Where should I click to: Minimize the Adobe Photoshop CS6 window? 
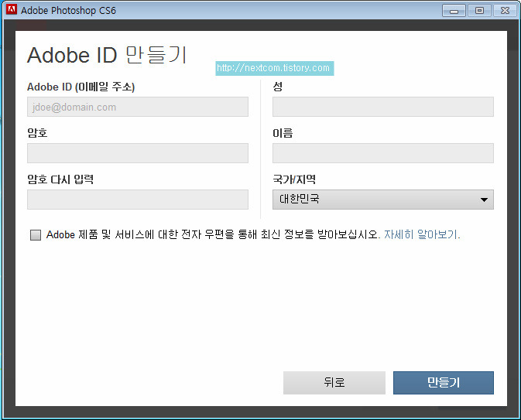pyautogui.click(x=454, y=11)
